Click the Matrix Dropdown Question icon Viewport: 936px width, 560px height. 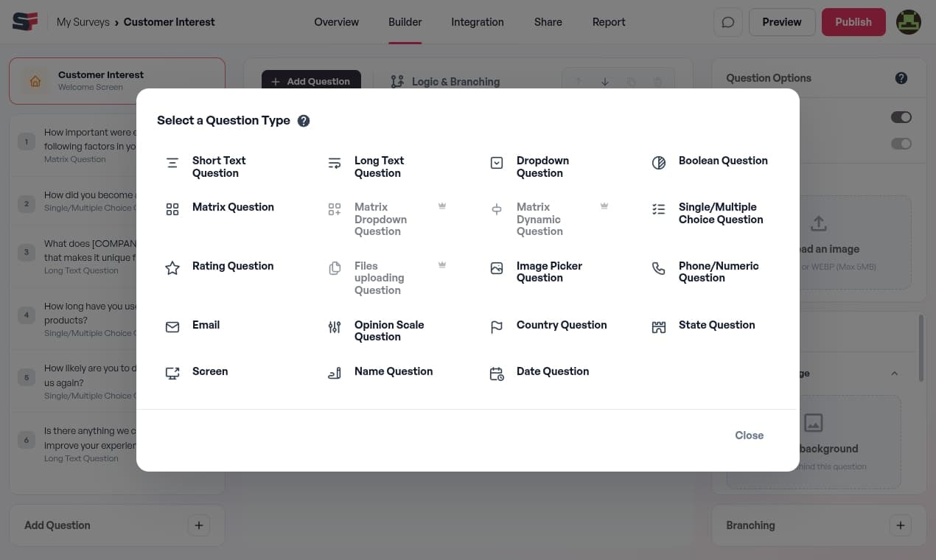(335, 209)
